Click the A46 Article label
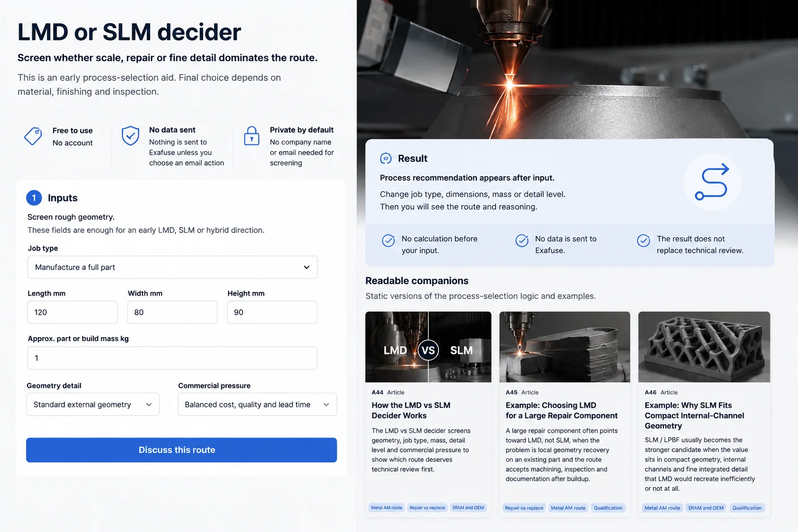Image resolution: width=798 pixels, height=532 pixels. click(x=661, y=392)
